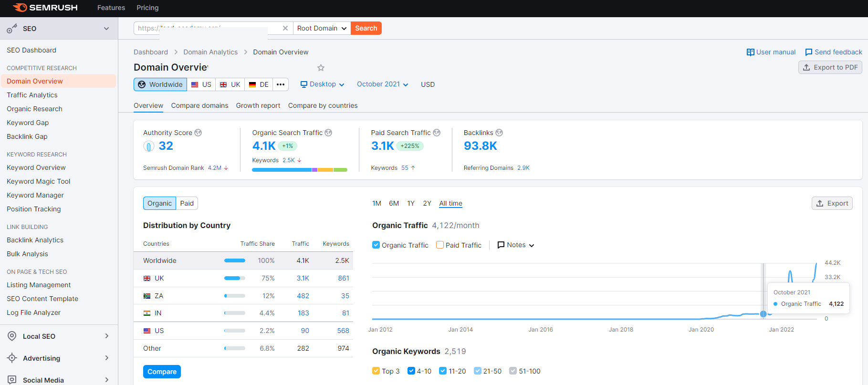Click the Organic Search Traffic info icon

coord(328,133)
